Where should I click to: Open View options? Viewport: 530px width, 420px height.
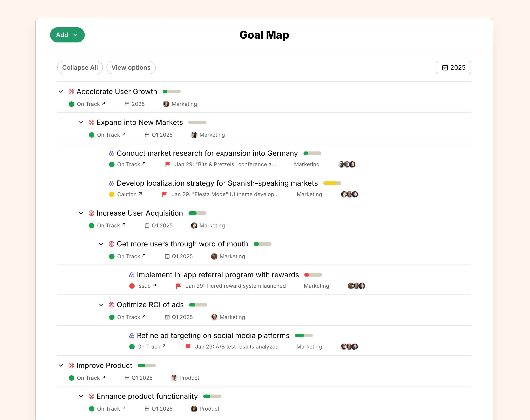[x=131, y=67]
